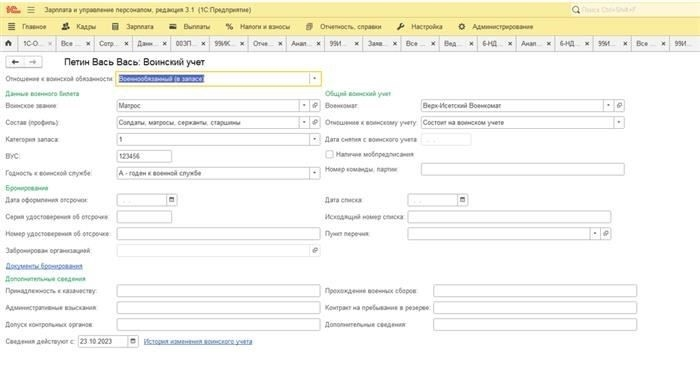Close the Заяв tab
Image resolution: width=700 pixels, height=368 pixels.
(x=395, y=43)
